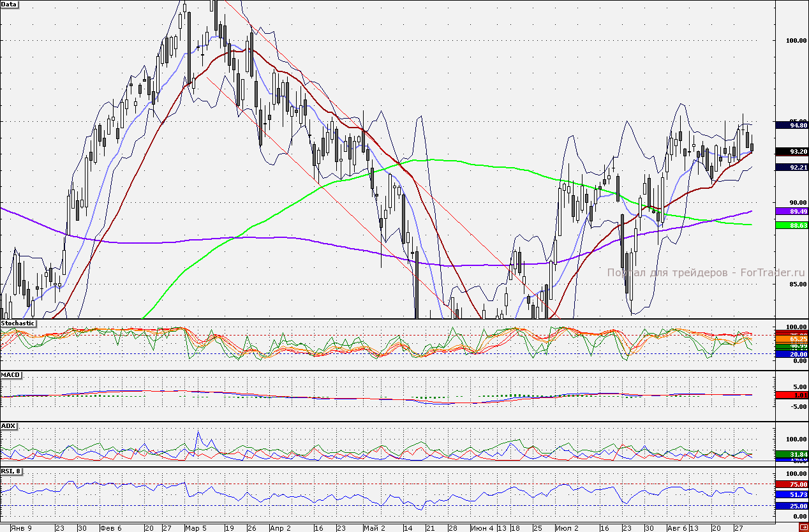Select the Stochastic indicator panel label
809x532 pixels.
[x=19, y=323]
